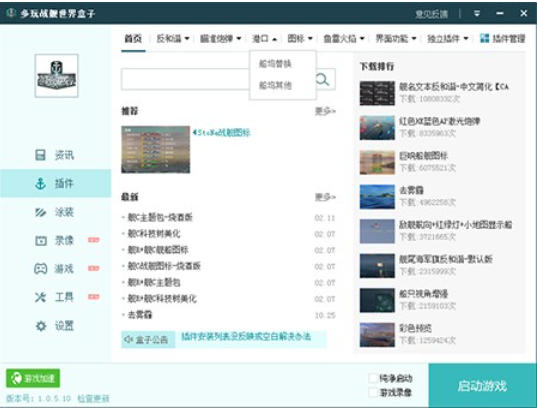Click the user avatar image

[57, 76]
